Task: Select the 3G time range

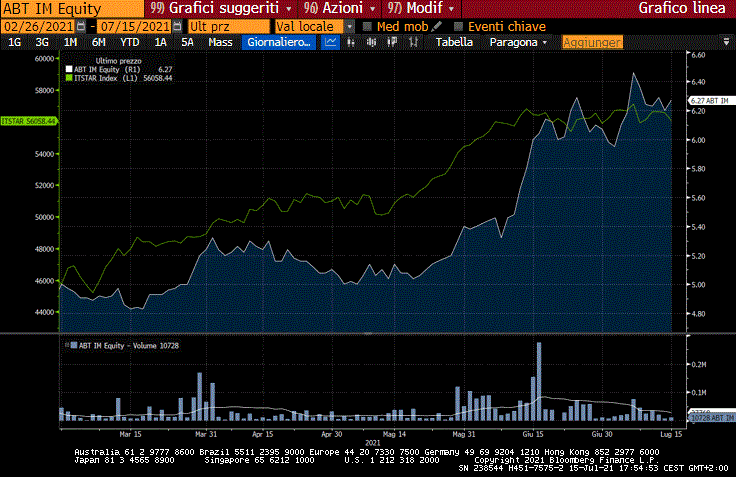Action: [x=42, y=42]
